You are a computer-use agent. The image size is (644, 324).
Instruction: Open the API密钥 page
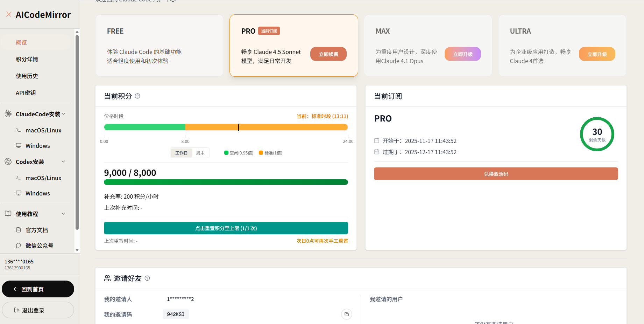[36, 92]
